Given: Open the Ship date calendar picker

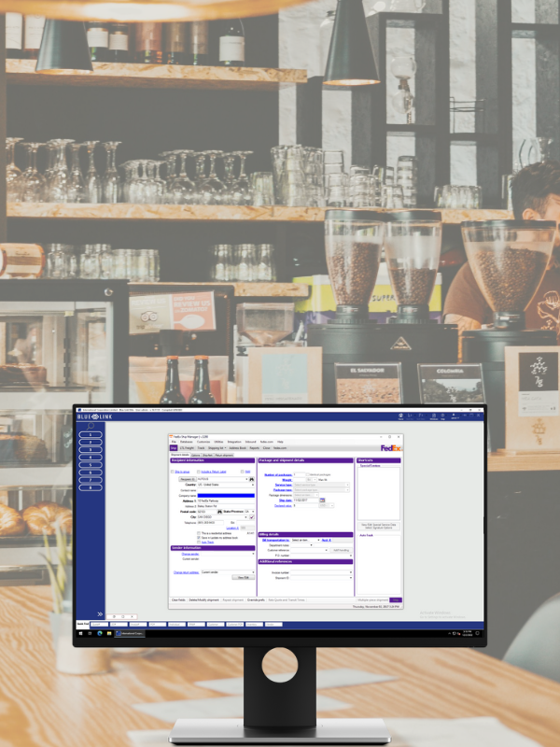Looking at the screenshot, I should coord(322,500).
